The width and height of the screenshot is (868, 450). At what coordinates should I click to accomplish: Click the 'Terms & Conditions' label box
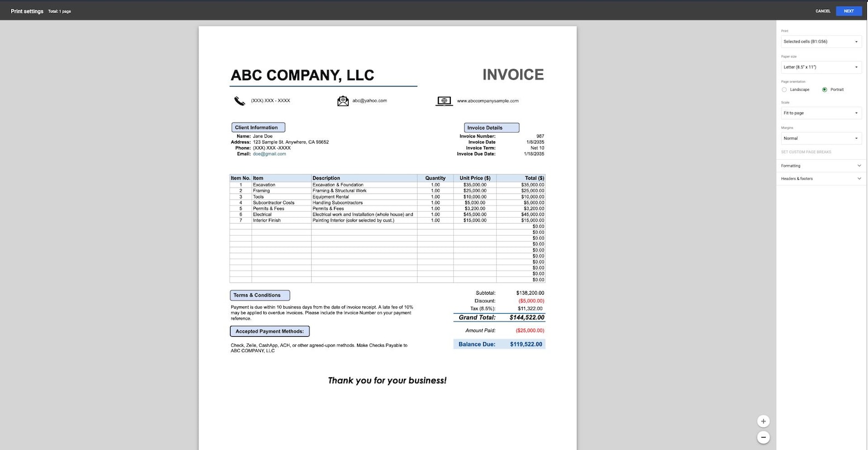coord(260,295)
